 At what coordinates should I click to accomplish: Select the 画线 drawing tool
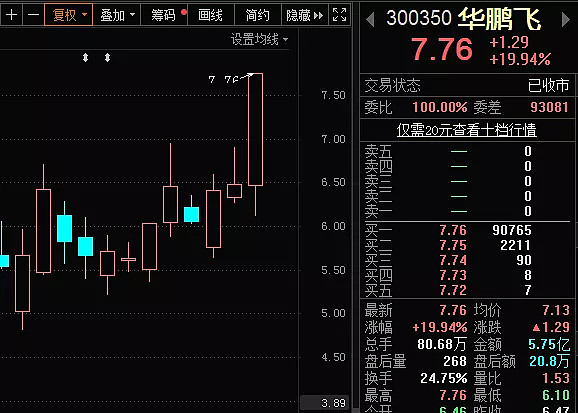[210, 15]
